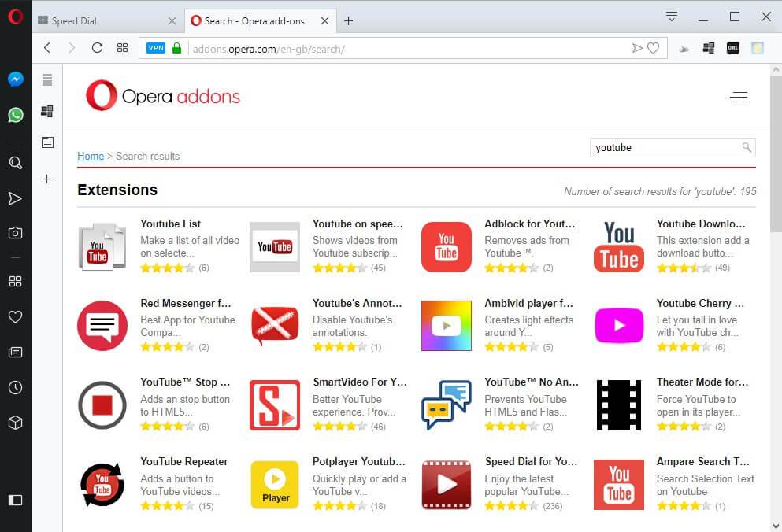This screenshot has width=782, height=532.
Task: Open Speed Dial start page from toolbar
Action: click(x=122, y=48)
